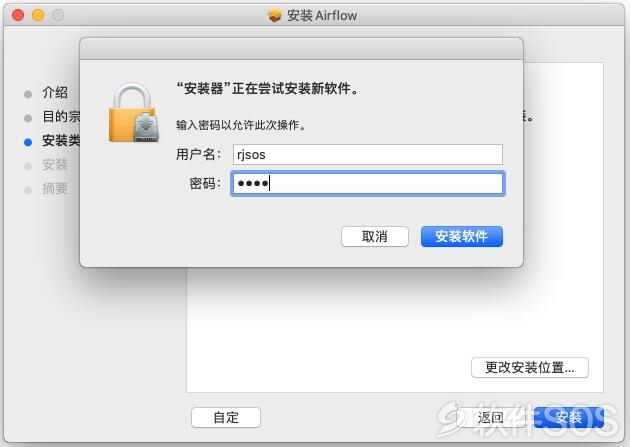Focus the 用户名 field containing rjsos
Image resolution: width=630 pixels, height=447 pixels.
368,154
